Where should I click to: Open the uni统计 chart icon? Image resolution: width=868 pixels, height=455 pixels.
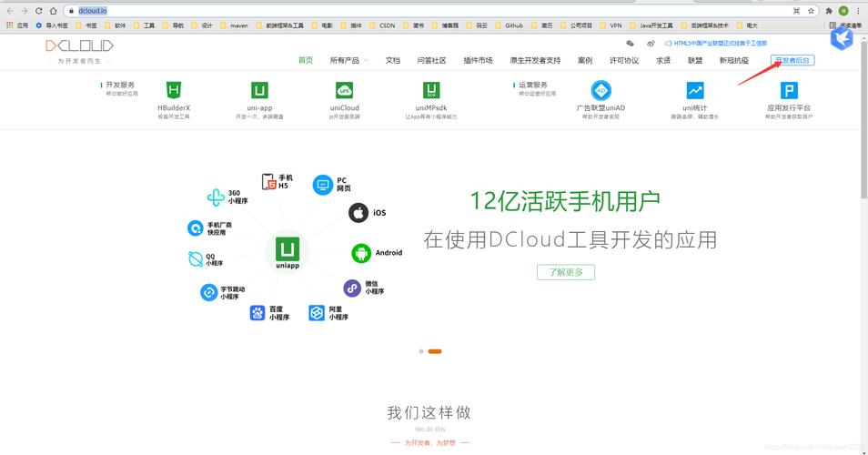click(695, 90)
